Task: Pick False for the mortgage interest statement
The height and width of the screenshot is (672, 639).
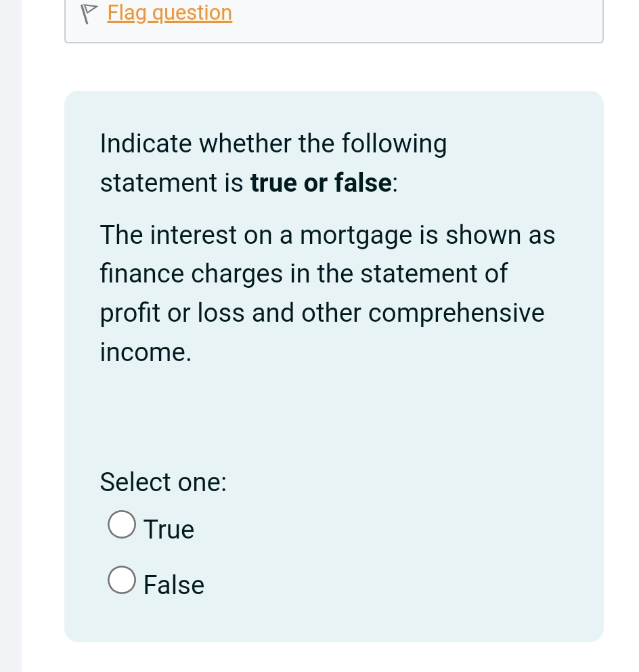Action: coord(121,579)
